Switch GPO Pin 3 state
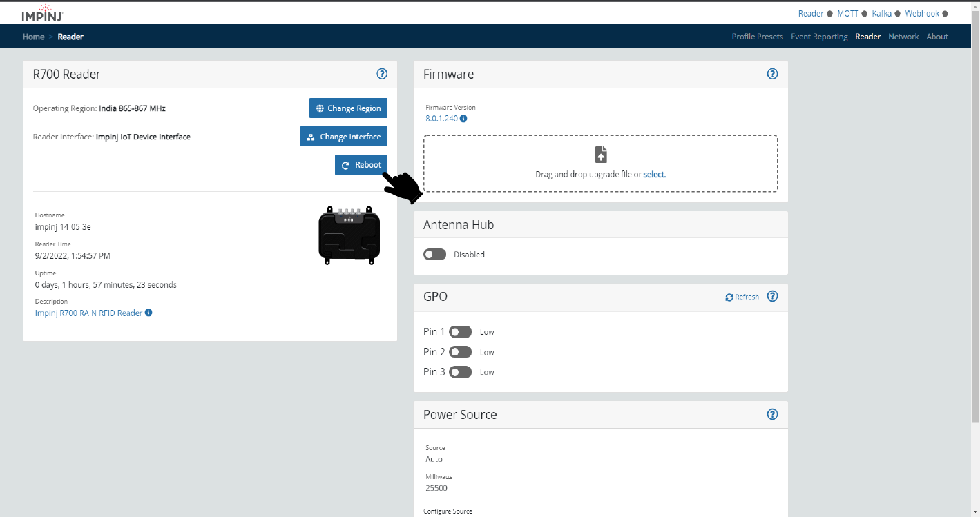This screenshot has width=980, height=517. (460, 372)
